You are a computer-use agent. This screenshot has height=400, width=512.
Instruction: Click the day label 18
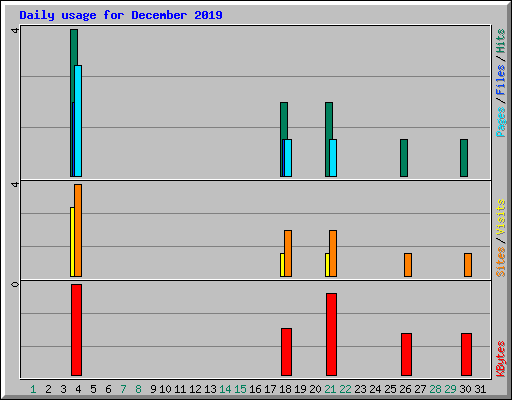pyautogui.click(x=285, y=389)
